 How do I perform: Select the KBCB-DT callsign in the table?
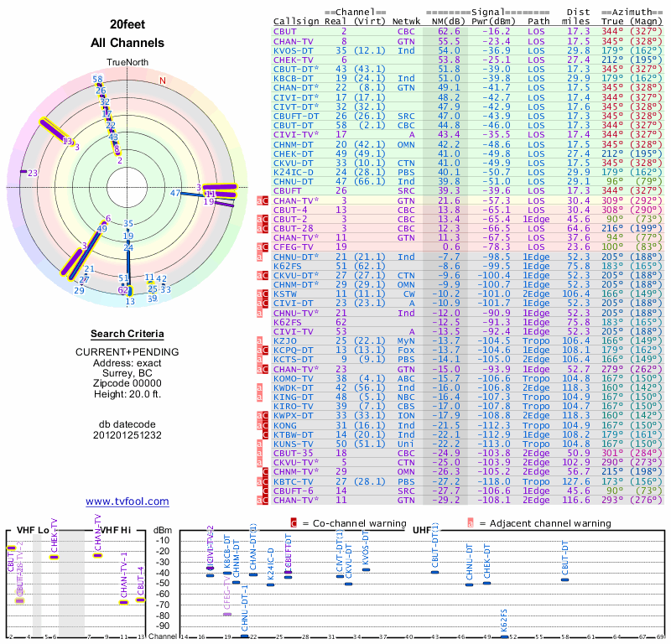tap(294, 79)
